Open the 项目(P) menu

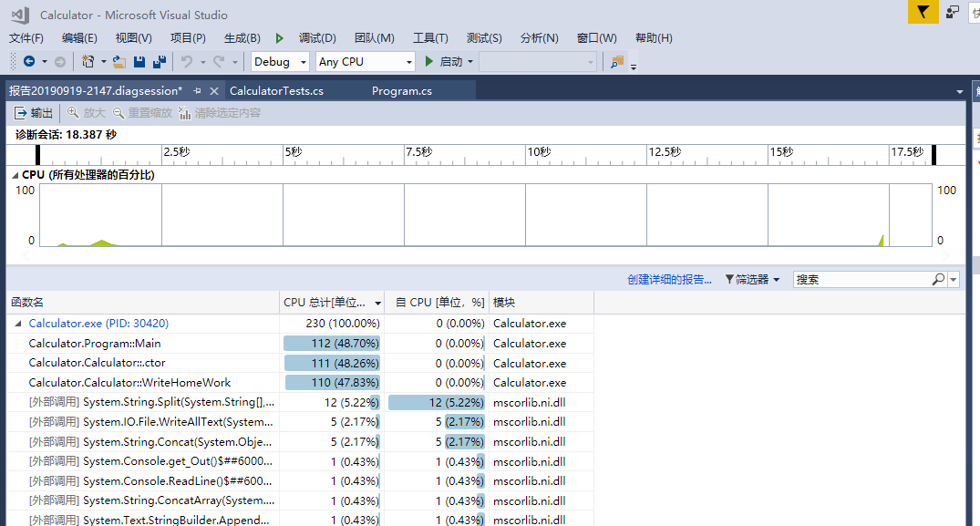[x=188, y=38]
